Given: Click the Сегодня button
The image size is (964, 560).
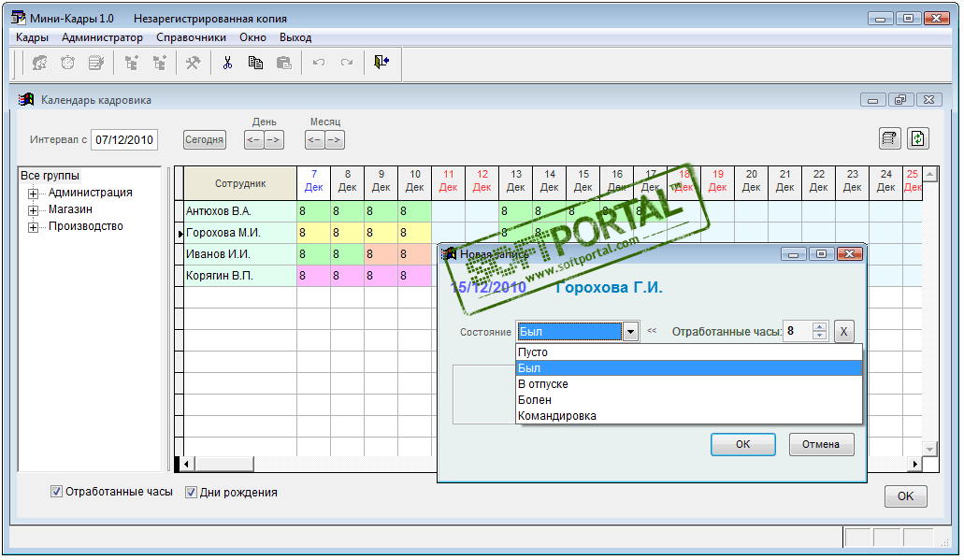Looking at the screenshot, I should point(204,139).
